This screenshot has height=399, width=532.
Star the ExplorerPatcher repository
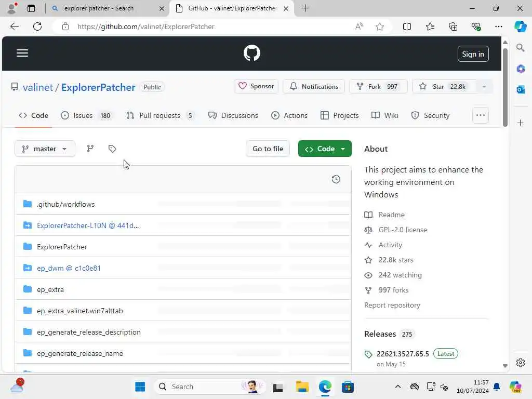click(x=444, y=87)
